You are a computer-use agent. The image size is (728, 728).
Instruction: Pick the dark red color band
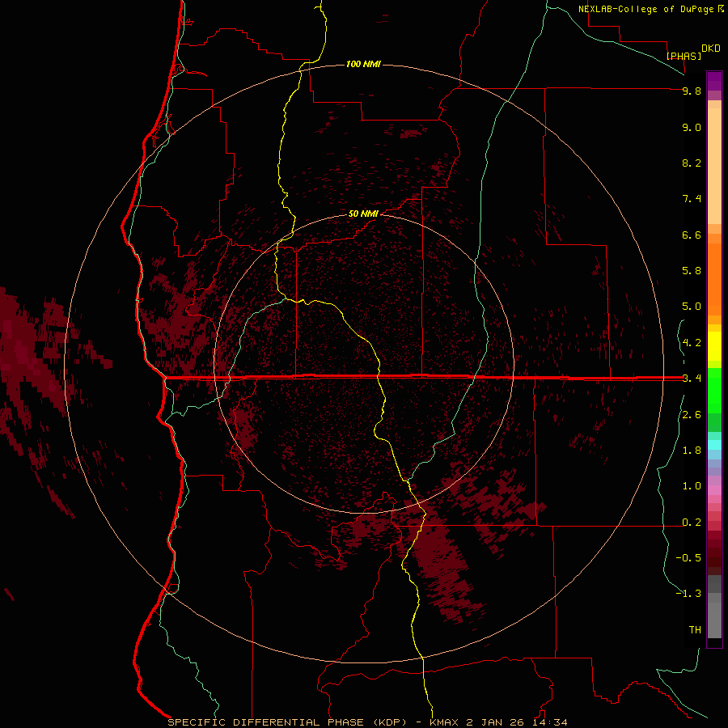(x=714, y=552)
